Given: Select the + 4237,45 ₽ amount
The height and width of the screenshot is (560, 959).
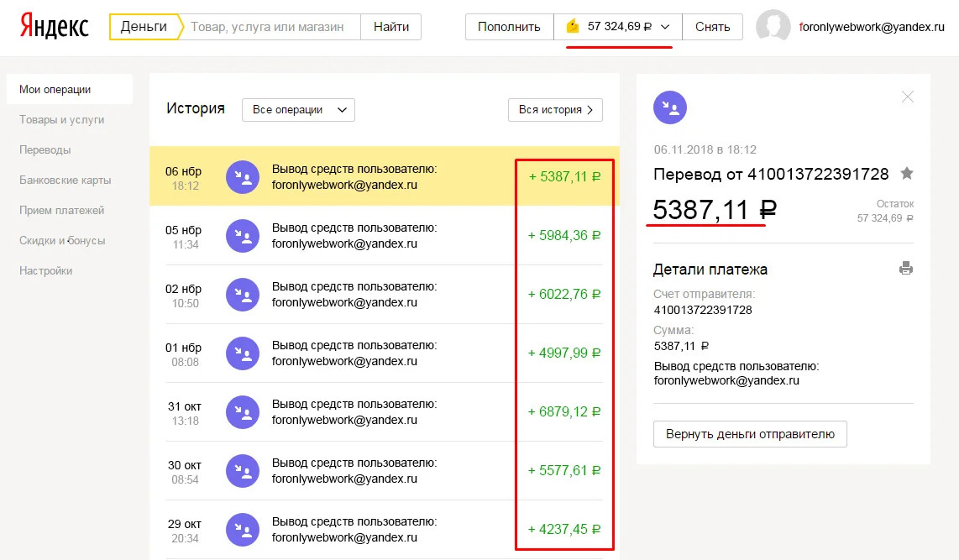Looking at the screenshot, I should [x=564, y=529].
